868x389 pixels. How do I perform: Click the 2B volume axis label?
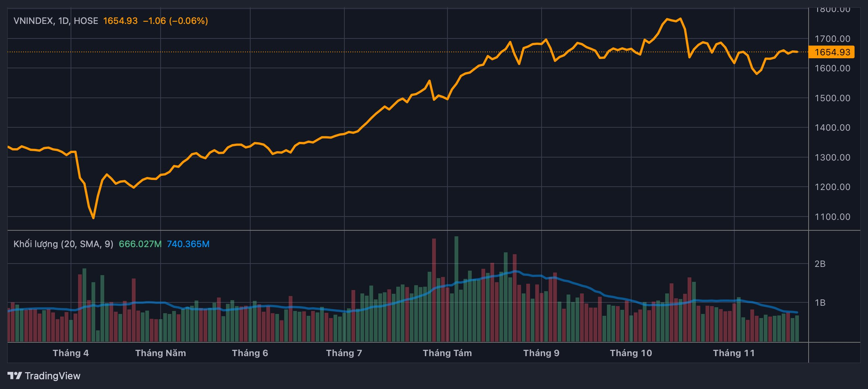tap(820, 264)
